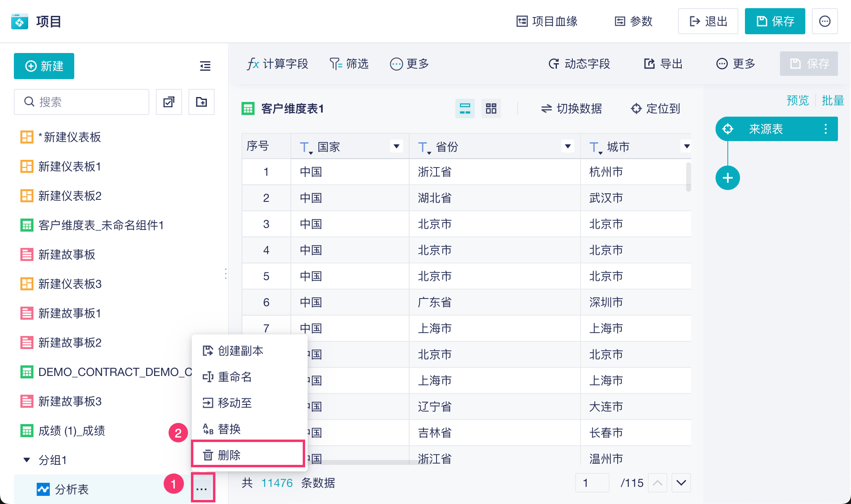Collapse the 分组1 tree group
The width and height of the screenshot is (851, 504).
(27, 460)
